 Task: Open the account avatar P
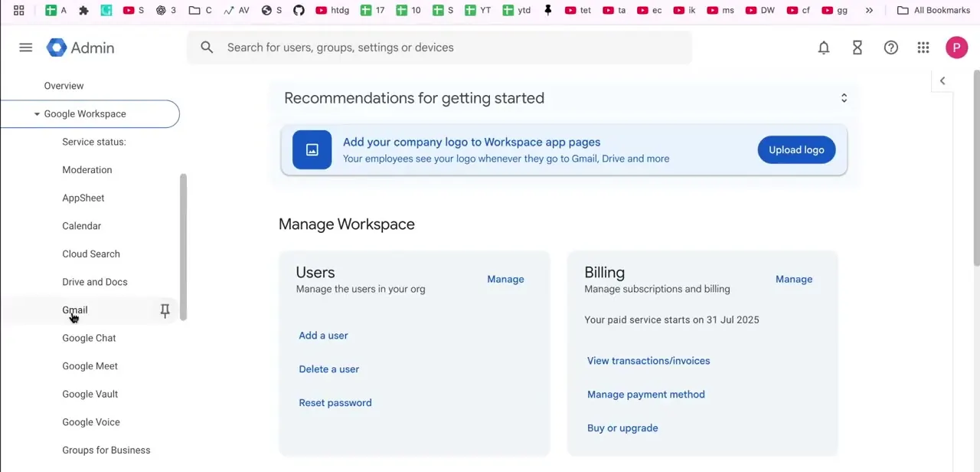tap(956, 48)
